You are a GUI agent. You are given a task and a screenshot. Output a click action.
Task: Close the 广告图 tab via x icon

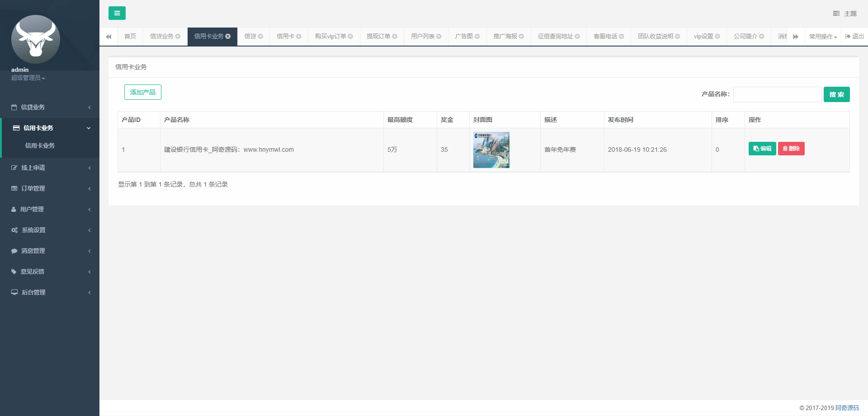coord(477,37)
